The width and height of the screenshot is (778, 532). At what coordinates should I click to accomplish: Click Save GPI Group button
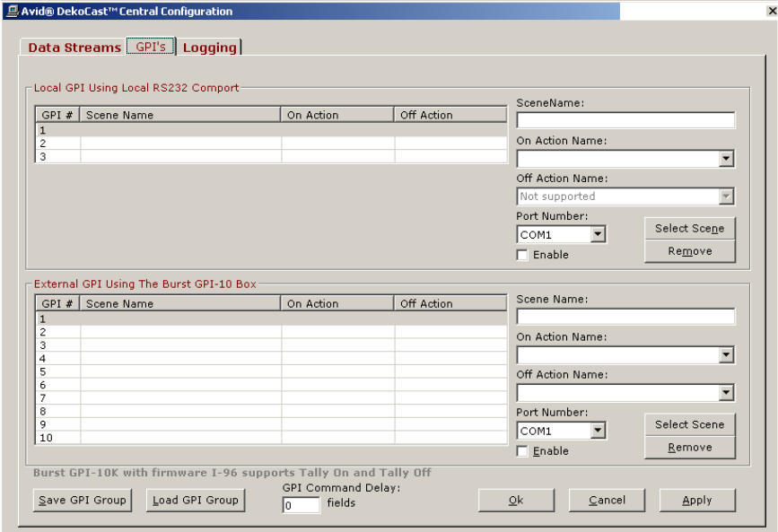point(83,501)
